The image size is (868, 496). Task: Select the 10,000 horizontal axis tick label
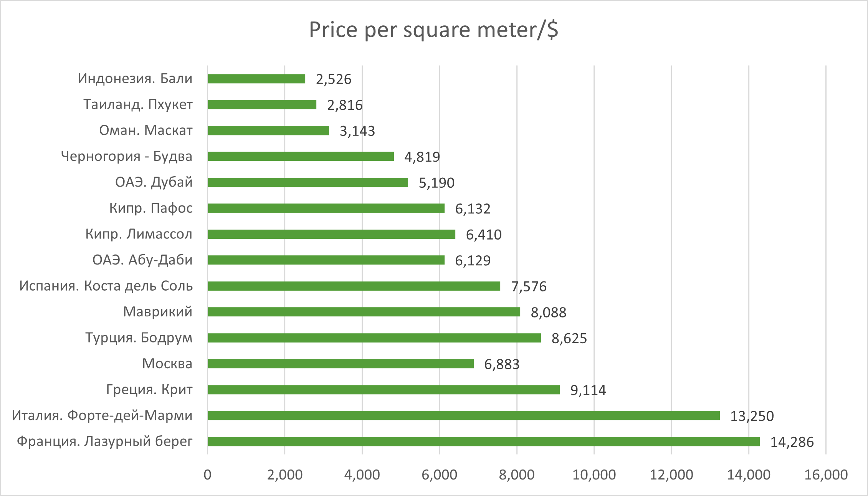[x=594, y=475]
